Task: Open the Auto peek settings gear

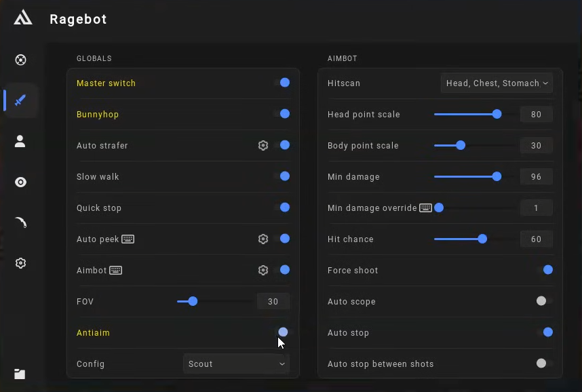Action: coord(263,239)
